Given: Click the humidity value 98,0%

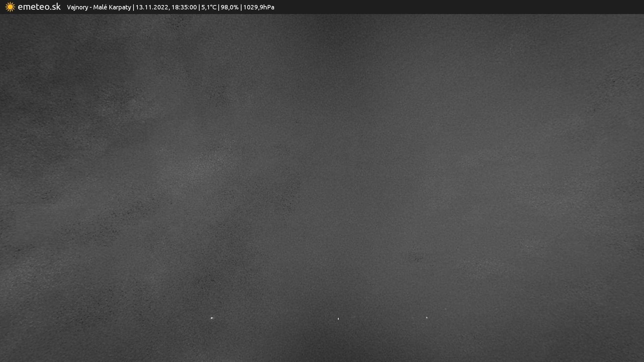Looking at the screenshot, I should point(229,7).
